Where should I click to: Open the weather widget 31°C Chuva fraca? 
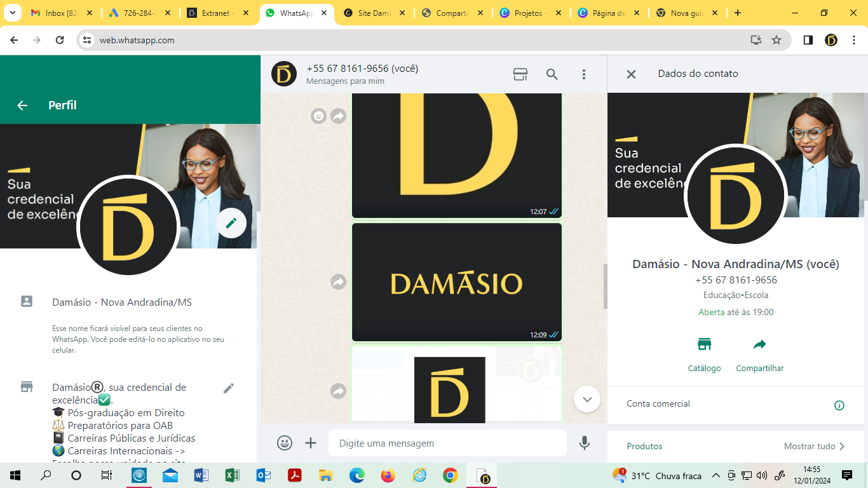tap(657, 475)
